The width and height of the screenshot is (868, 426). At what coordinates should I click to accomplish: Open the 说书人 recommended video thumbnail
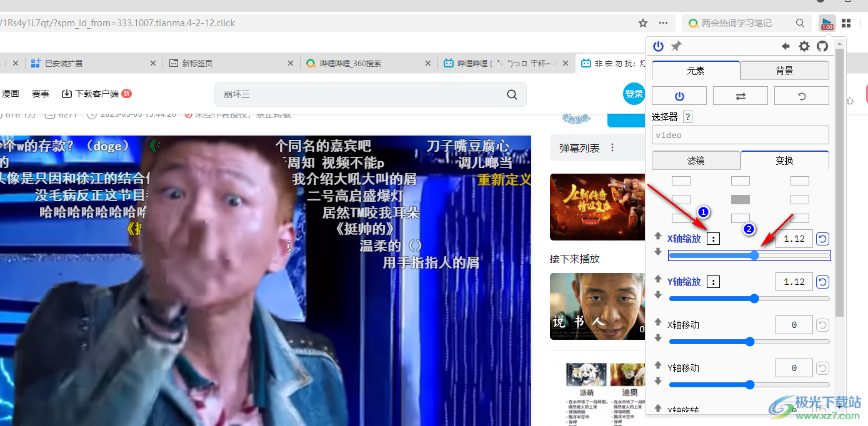[x=597, y=306]
